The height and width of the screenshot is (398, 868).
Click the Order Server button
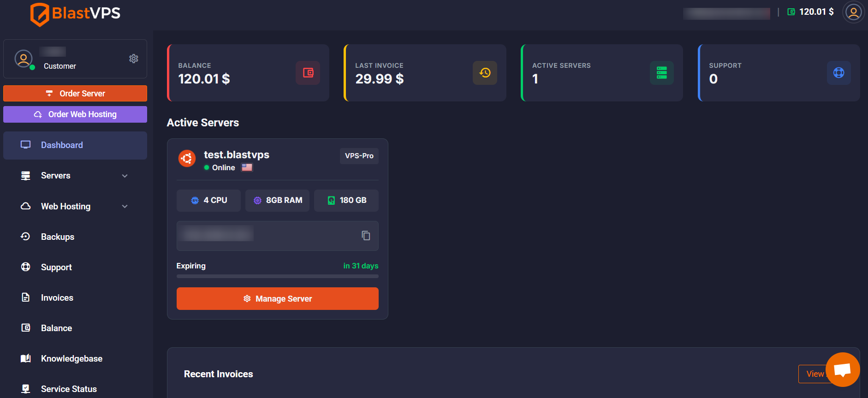pyautogui.click(x=75, y=93)
